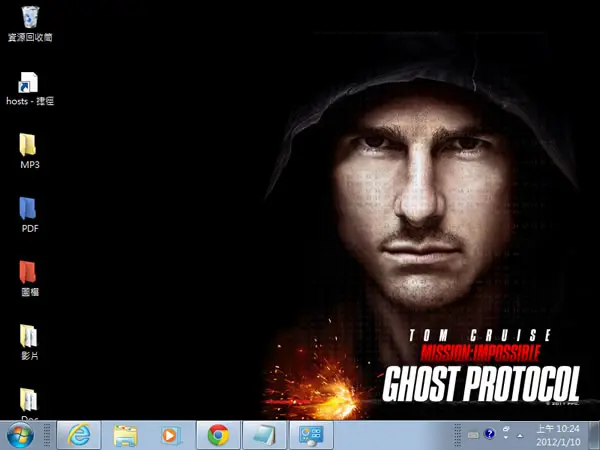Select the partially hidden Doc folder
Screen dimensions: 600x450
29,404
